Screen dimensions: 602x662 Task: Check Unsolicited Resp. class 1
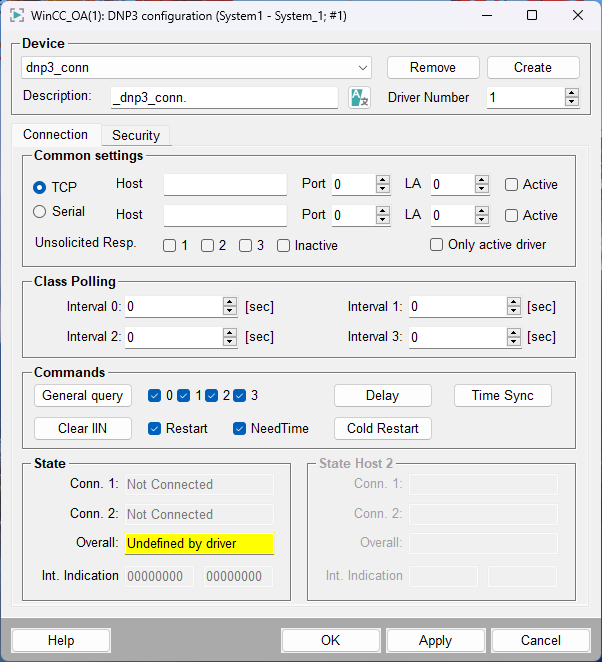[x=169, y=246]
